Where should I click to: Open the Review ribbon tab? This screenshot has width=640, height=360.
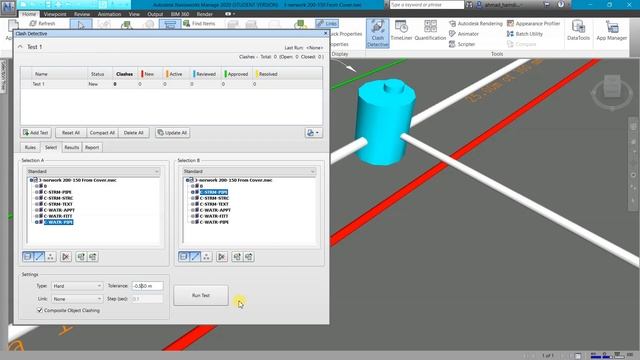pos(82,14)
